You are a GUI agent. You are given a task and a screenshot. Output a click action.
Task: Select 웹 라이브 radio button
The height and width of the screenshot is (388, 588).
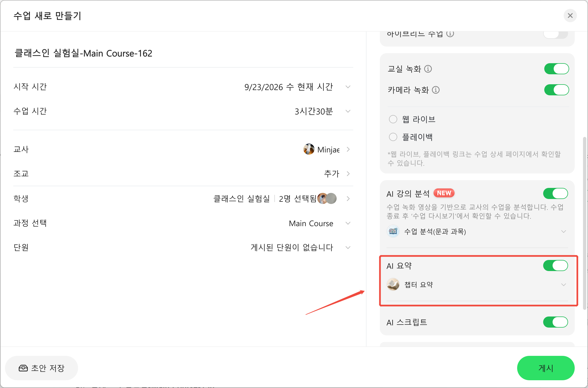click(x=393, y=119)
